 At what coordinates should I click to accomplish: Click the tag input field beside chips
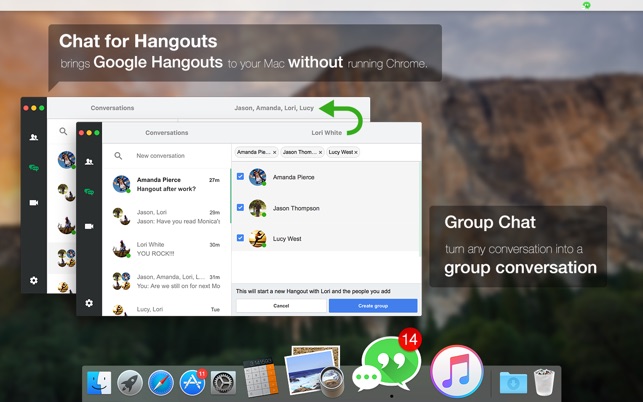tap(388, 152)
